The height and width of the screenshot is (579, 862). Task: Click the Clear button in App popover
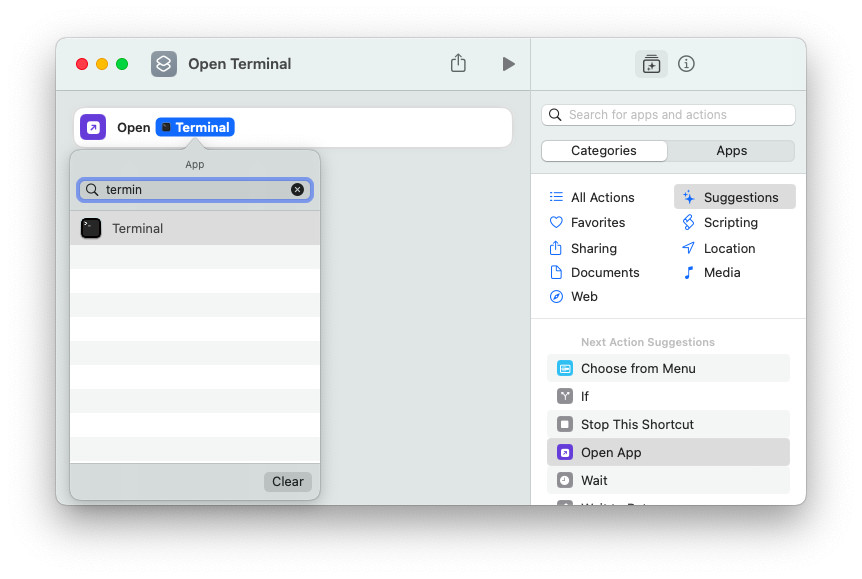point(288,482)
